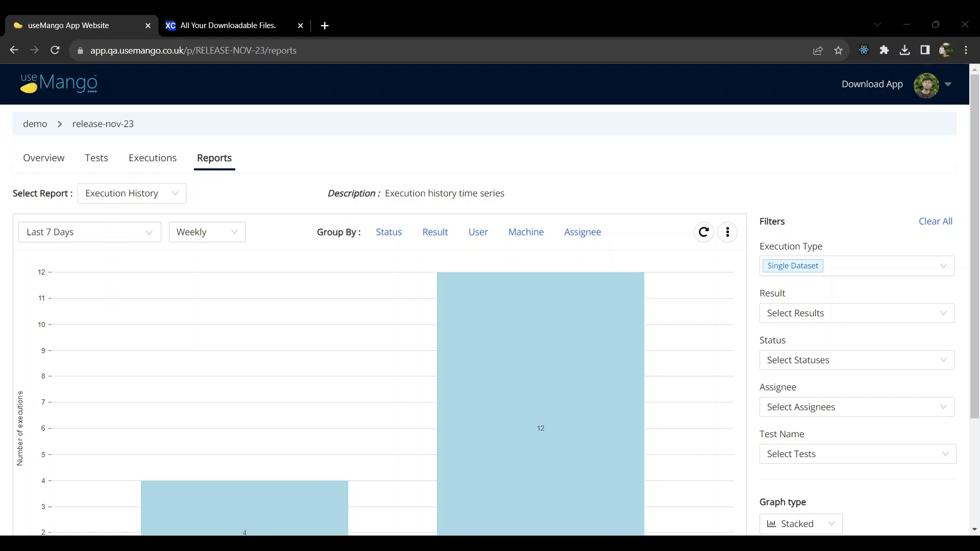Open the Select Tests dropdown
The image size is (980, 551).
(x=858, y=454)
